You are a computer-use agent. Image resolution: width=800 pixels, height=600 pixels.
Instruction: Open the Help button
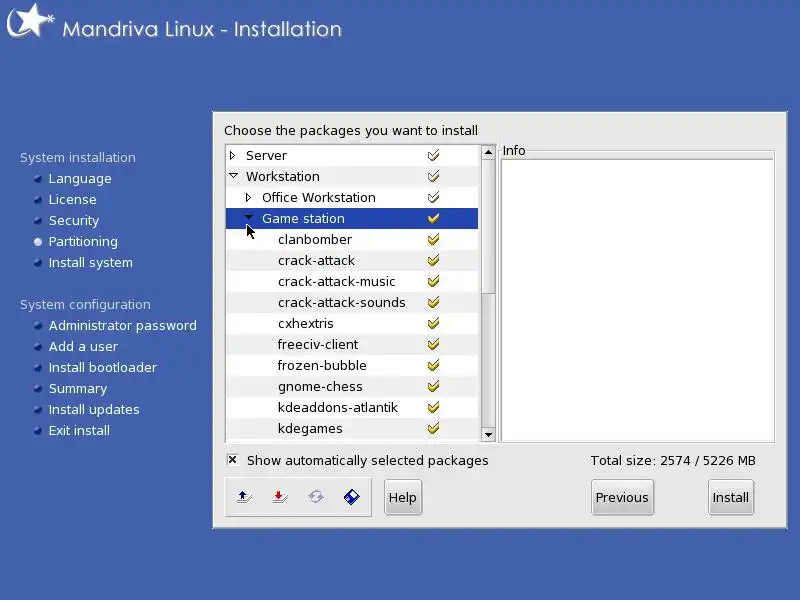click(403, 497)
